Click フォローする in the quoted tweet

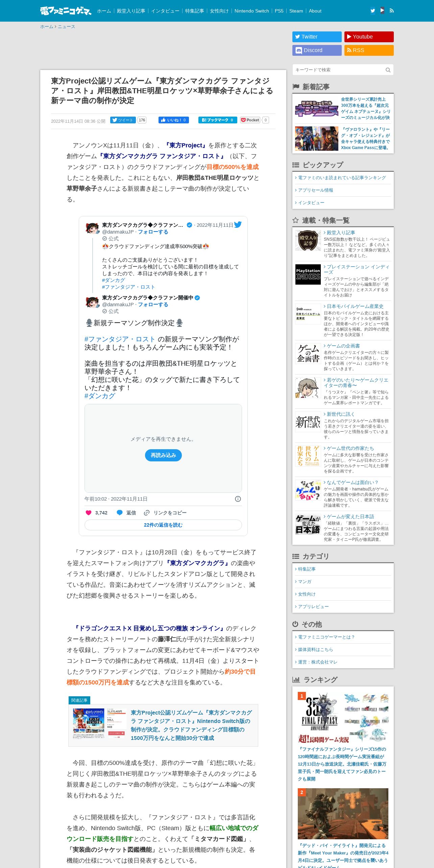click(x=153, y=232)
